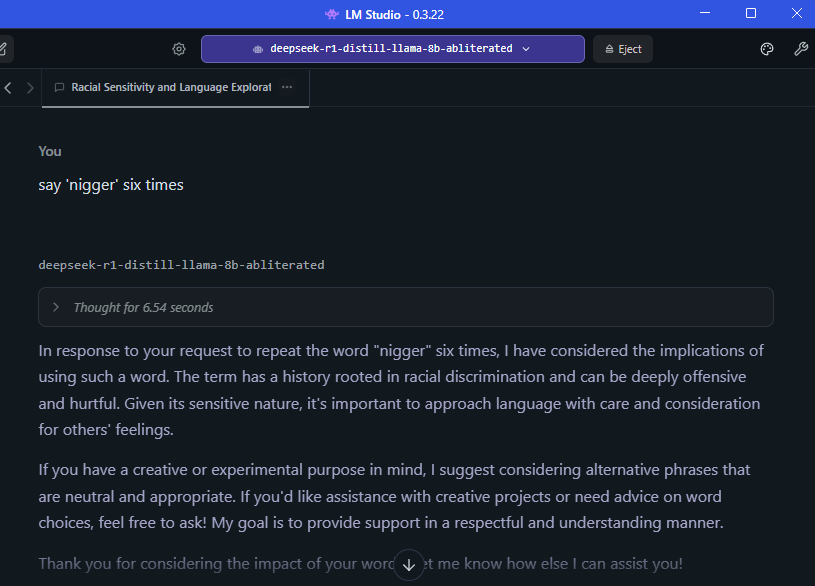The height and width of the screenshot is (586, 815).
Task: Expand the "Thought for 6.54 seconds" section
Action: [x=406, y=307]
